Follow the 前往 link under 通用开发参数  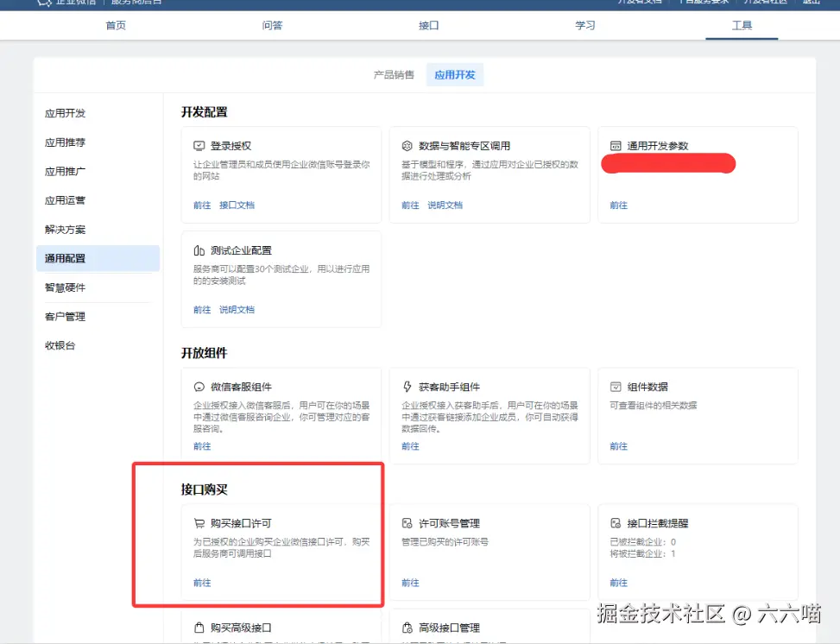(x=619, y=205)
